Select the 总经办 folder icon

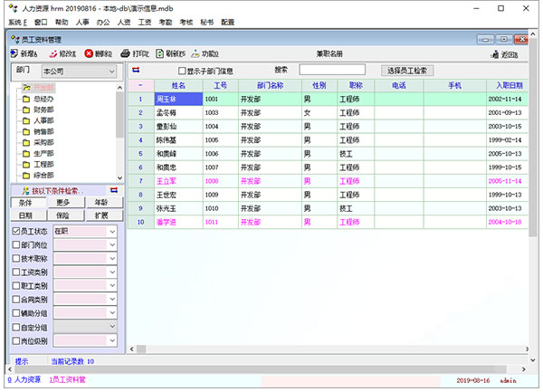(x=26, y=100)
